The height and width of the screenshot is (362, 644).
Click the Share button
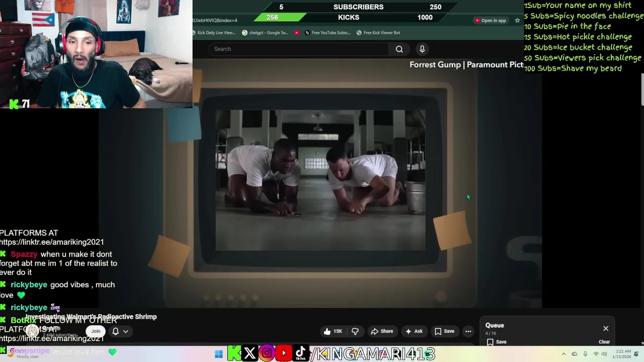point(382,331)
